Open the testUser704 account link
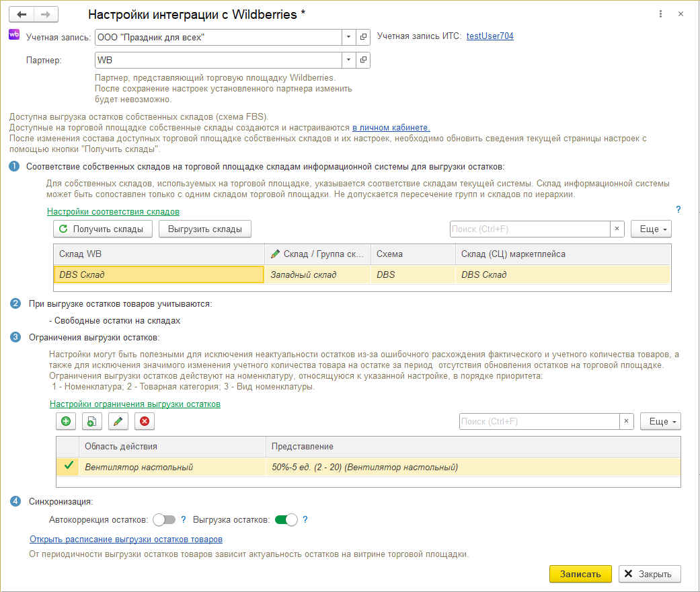Screen dimensions: 700x592 (x=490, y=36)
